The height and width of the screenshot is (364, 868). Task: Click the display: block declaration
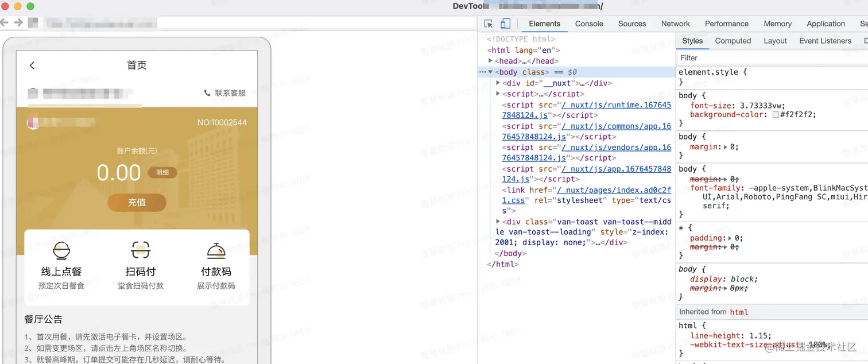pos(723,279)
